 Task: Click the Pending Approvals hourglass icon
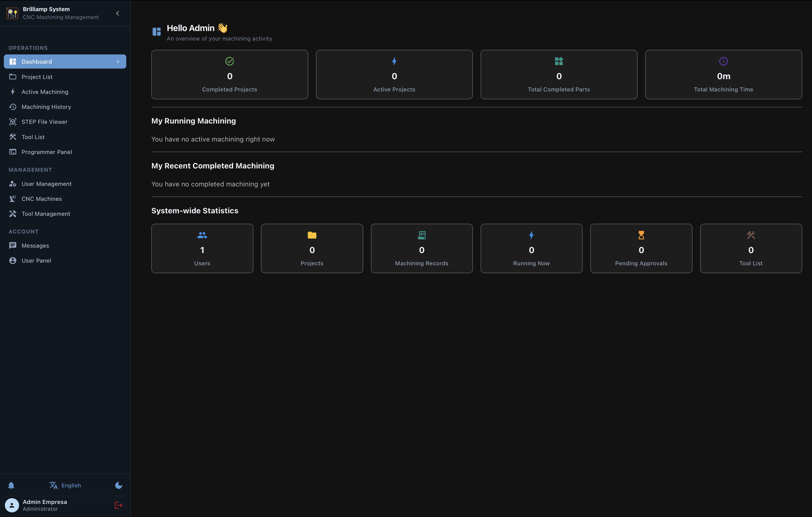pyautogui.click(x=641, y=235)
